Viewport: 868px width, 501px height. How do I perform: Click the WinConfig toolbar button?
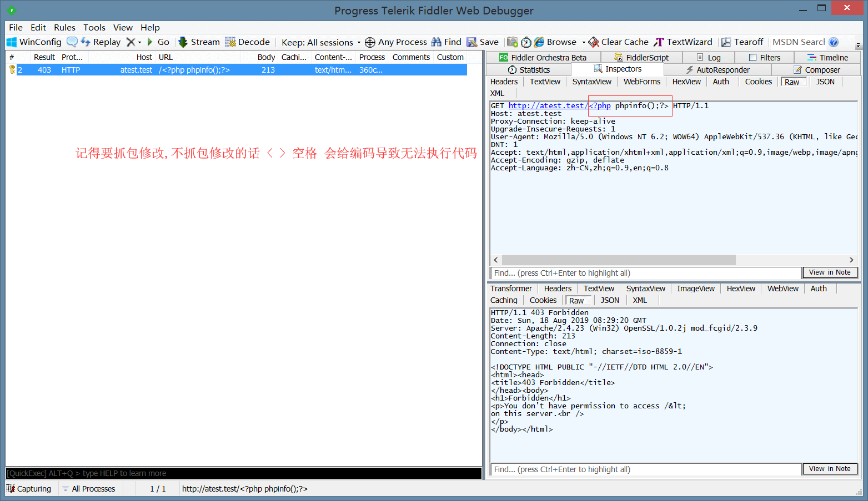(x=34, y=42)
